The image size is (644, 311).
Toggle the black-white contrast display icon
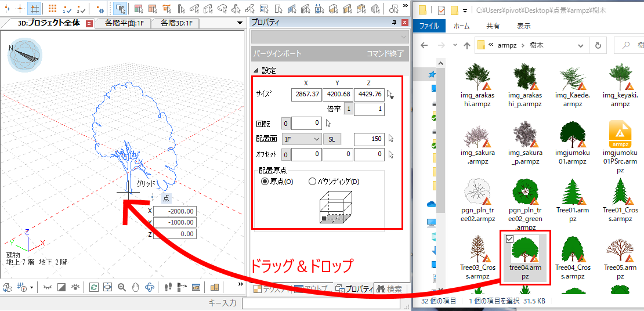[x=61, y=287]
